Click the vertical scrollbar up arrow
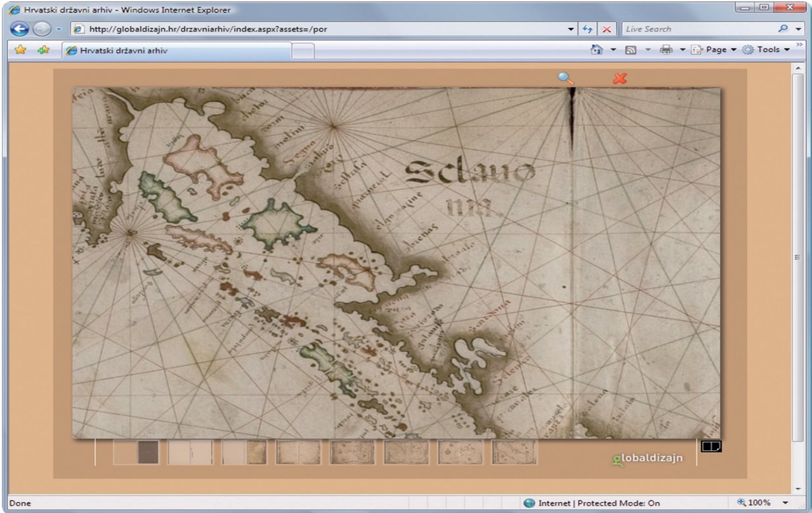 (798, 69)
